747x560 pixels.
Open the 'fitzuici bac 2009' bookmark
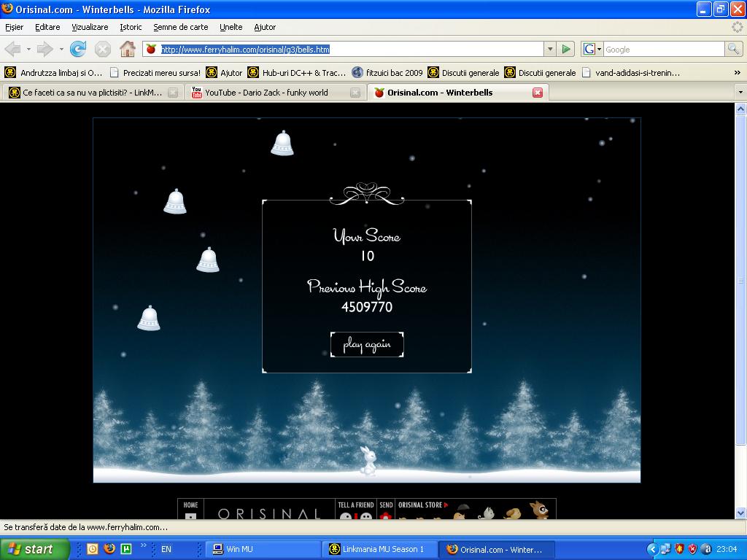387,73
